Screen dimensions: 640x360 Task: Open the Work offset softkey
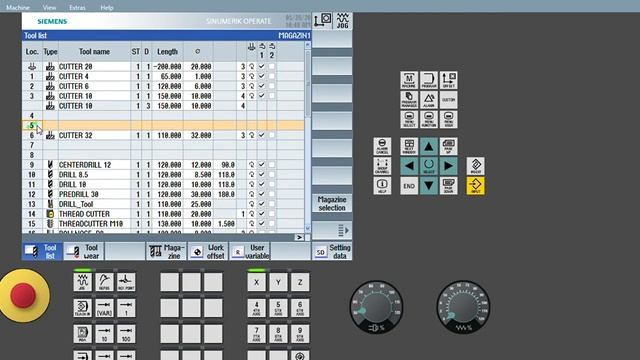208,251
